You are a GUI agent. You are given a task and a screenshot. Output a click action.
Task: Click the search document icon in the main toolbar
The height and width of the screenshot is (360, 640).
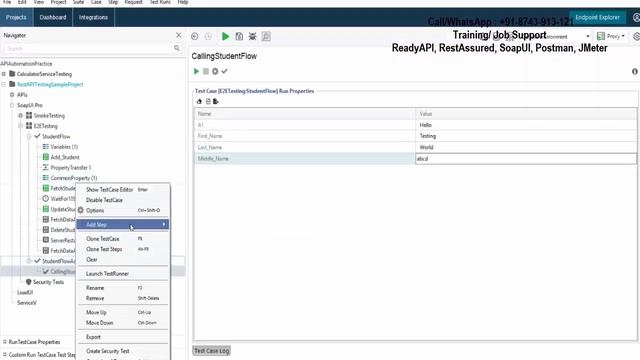click(x=266, y=36)
